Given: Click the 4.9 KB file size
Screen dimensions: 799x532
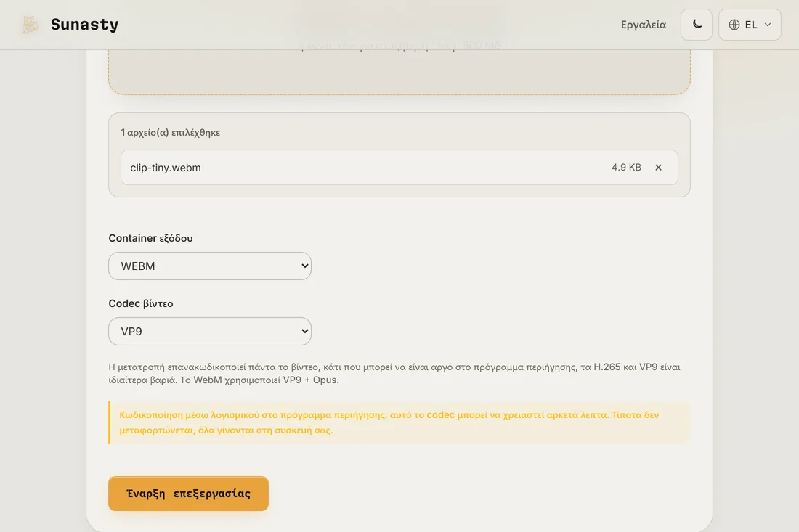Looking at the screenshot, I should [626, 168].
